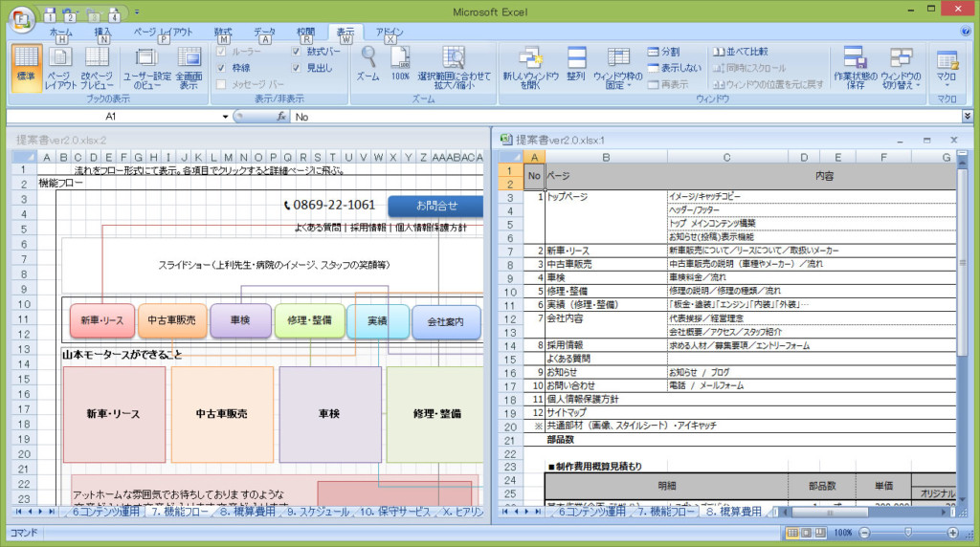Set zoom to 100%
Screen dimensions: 980x547
click(400, 64)
